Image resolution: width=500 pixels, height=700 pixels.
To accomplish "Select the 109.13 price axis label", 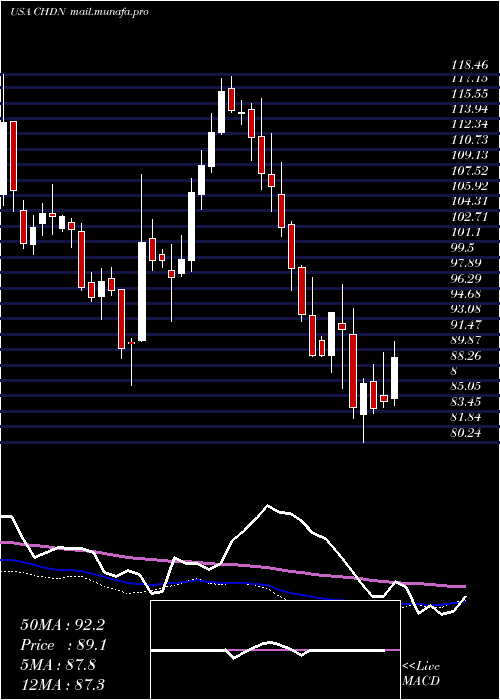I will [469, 155].
